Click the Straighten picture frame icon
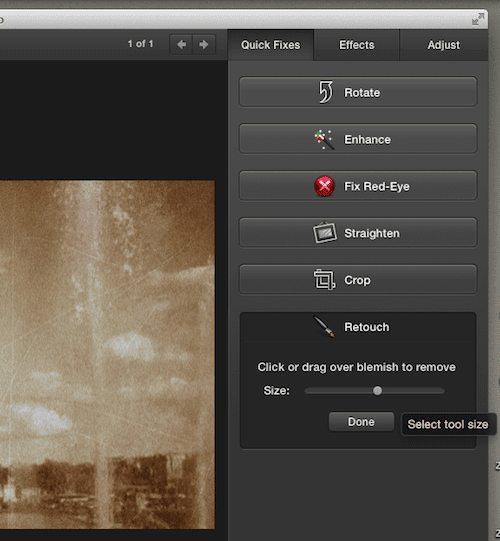The image size is (500, 541). coord(325,233)
